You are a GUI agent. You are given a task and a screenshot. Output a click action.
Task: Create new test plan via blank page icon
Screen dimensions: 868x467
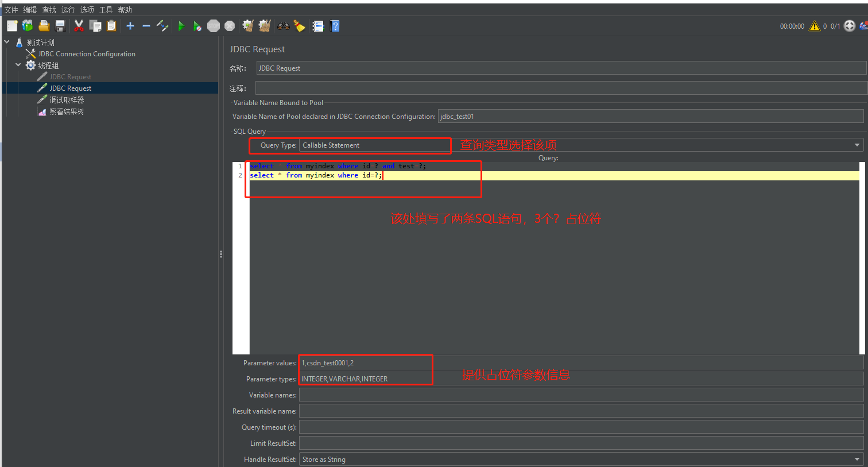click(x=11, y=25)
